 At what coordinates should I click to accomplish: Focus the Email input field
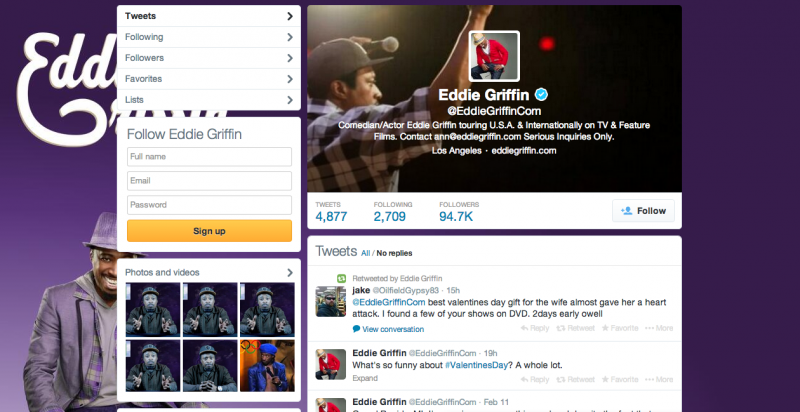coord(209,181)
